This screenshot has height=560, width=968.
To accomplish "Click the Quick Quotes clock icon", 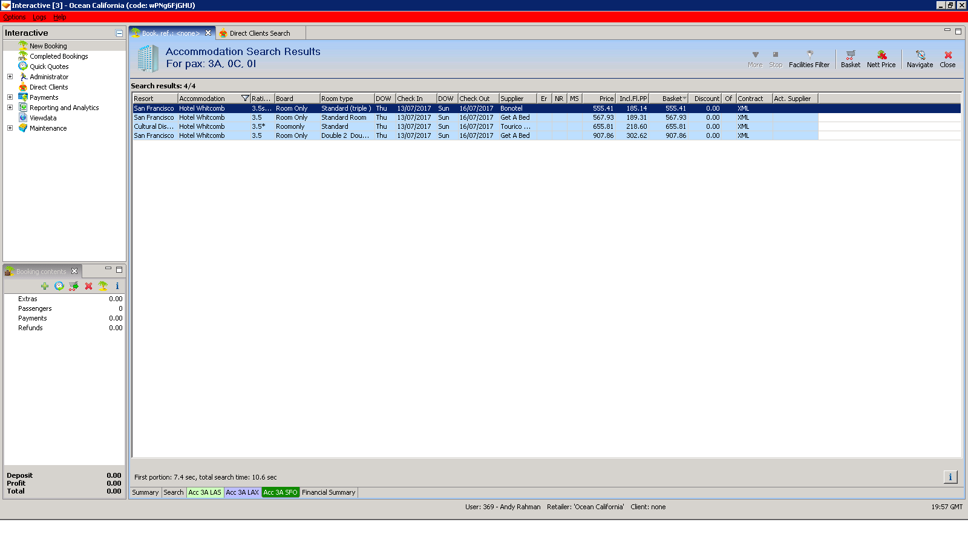I will [23, 66].
